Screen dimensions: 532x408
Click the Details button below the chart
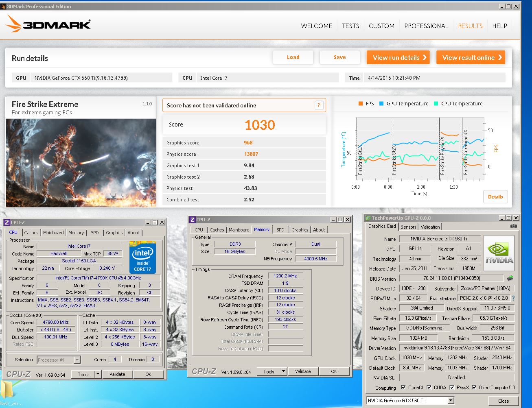495,197
